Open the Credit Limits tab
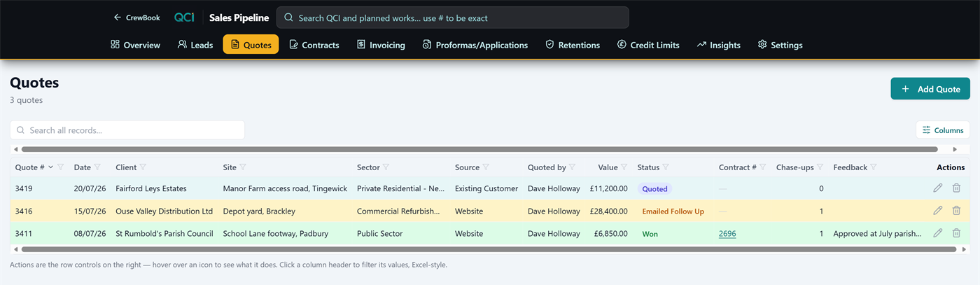Image resolution: width=980 pixels, height=285 pixels. click(x=648, y=45)
